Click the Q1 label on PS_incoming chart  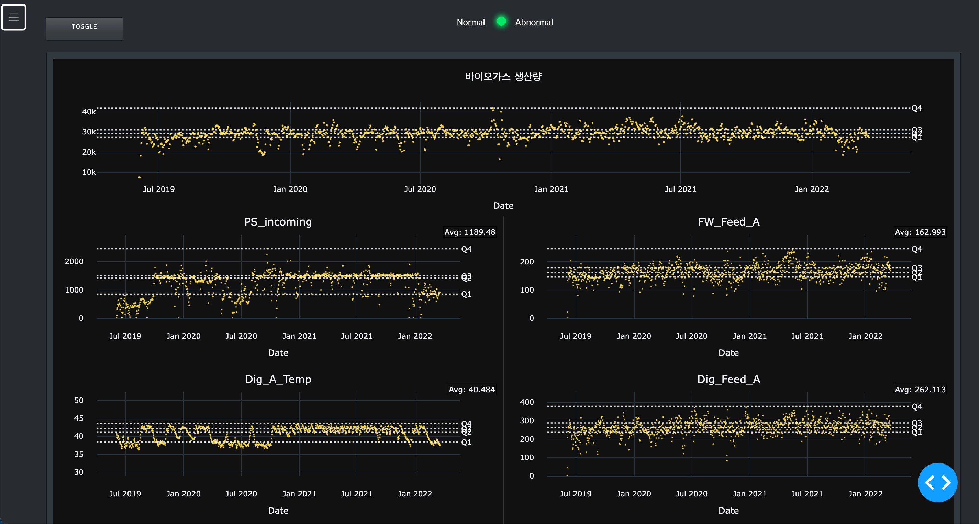466,294
